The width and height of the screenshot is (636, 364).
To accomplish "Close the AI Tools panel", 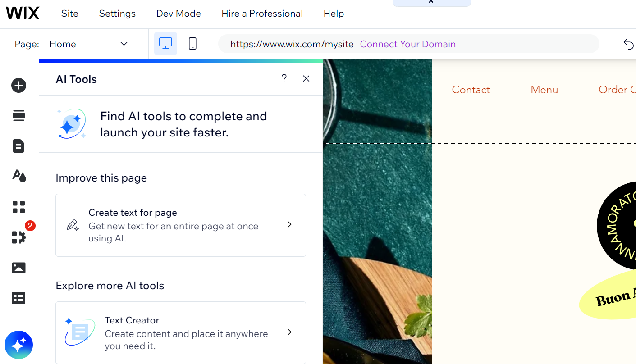I will pyautogui.click(x=306, y=78).
